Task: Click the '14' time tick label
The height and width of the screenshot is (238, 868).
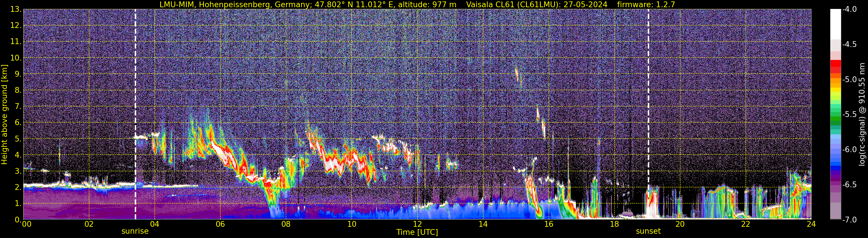Action: (x=483, y=224)
